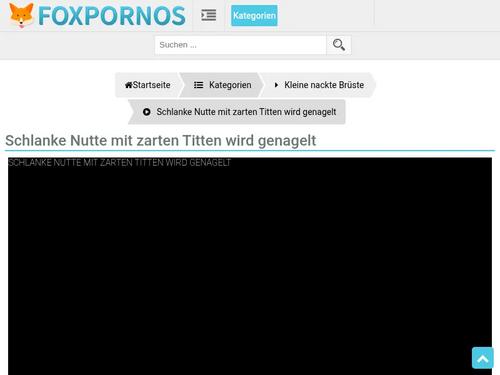Open the sidebar menu toggle icon

pyautogui.click(x=209, y=15)
